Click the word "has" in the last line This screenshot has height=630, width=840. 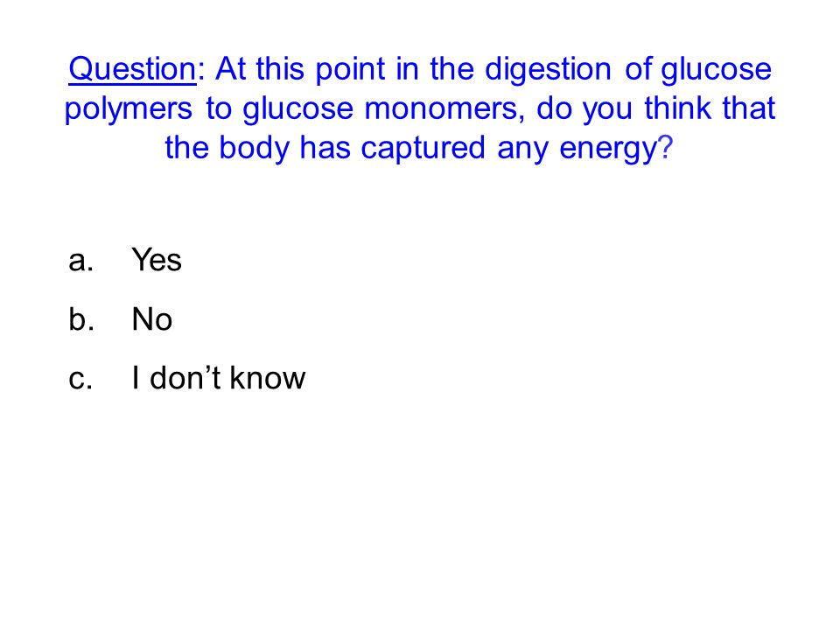click(x=325, y=147)
